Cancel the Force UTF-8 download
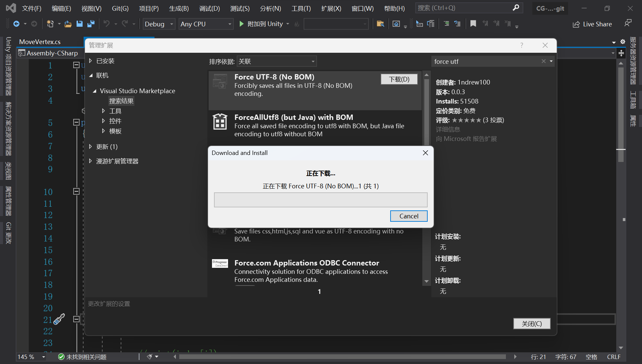This screenshot has width=642, height=364. click(409, 216)
